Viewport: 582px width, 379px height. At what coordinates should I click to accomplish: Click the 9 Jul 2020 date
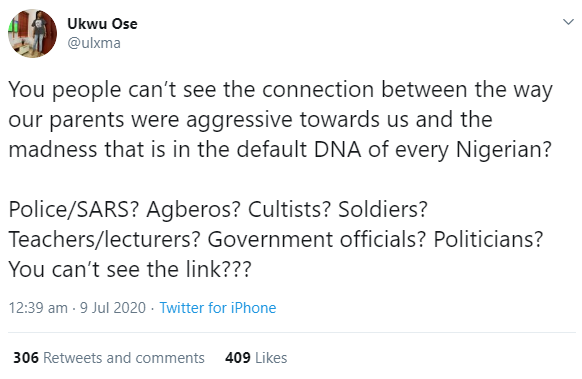pyautogui.click(x=113, y=308)
